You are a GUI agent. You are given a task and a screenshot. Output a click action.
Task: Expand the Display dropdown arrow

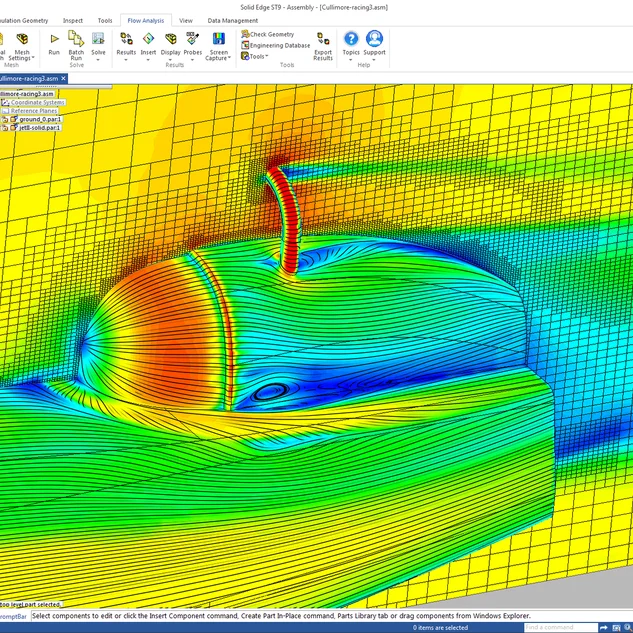point(170,60)
